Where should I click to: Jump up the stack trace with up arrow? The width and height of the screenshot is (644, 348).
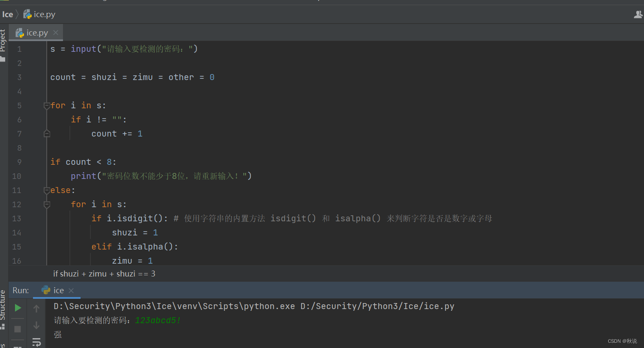[36, 308]
